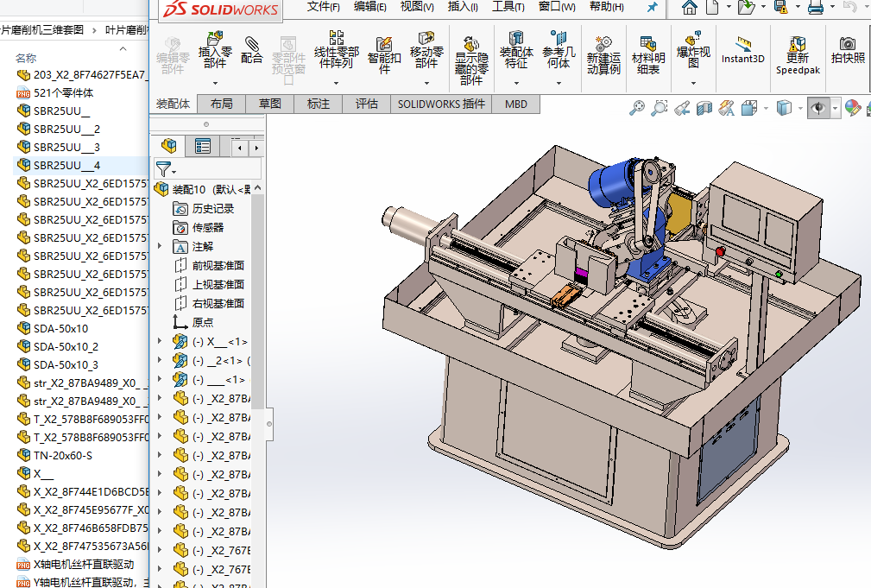The height and width of the screenshot is (588, 871).
Task: Click Section View icon
Action: coord(704,108)
